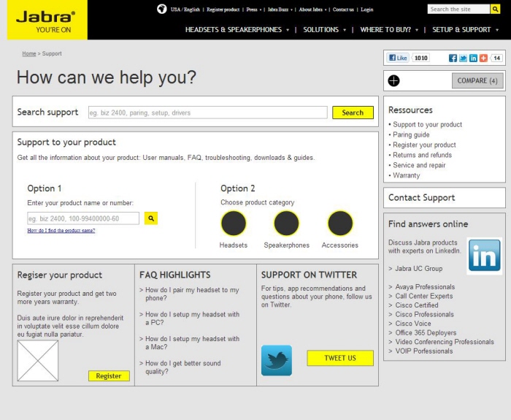
Task: Click the orange plus share icon
Action: coord(483,58)
